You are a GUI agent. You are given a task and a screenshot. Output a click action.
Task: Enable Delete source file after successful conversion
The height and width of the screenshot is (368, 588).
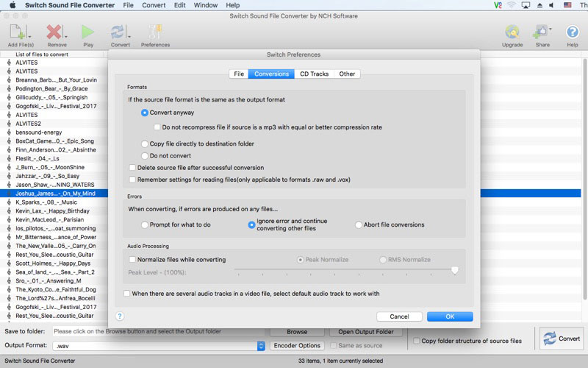132,168
